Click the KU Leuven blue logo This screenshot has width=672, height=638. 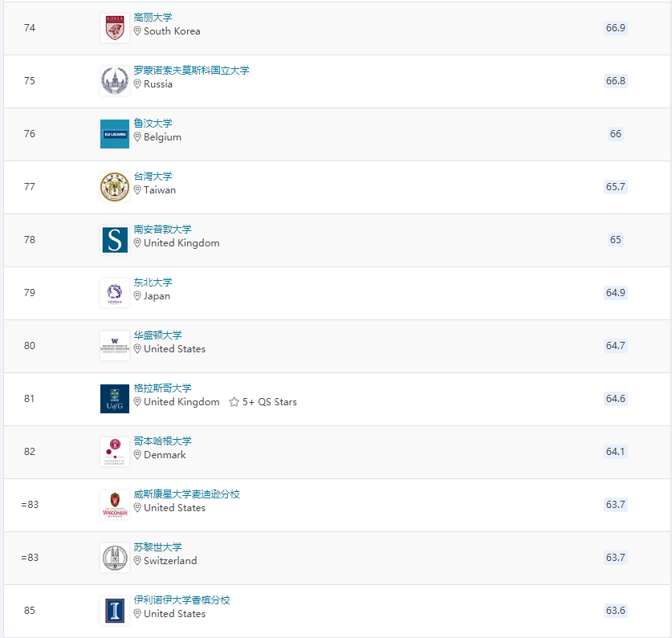[x=114, y=134]
